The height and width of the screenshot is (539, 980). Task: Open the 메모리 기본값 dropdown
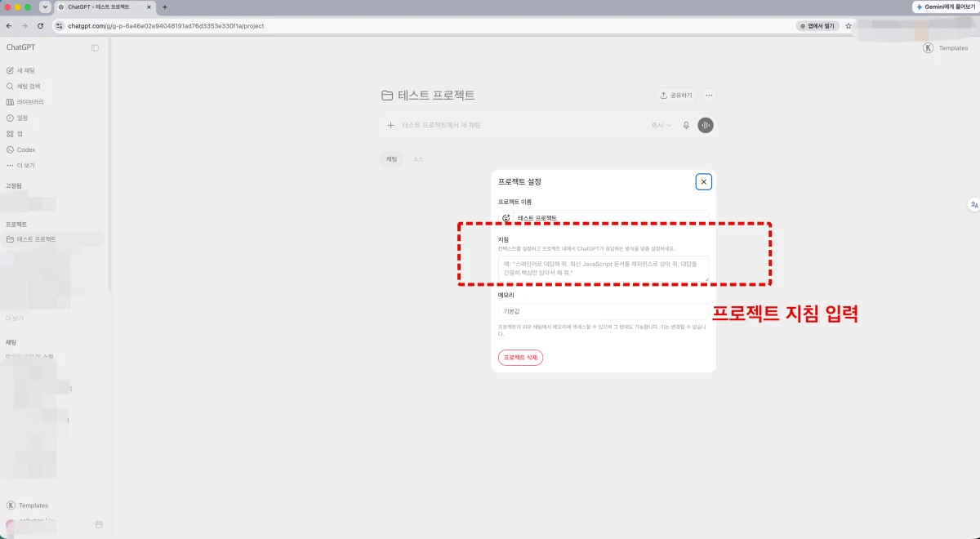point(604,312)
